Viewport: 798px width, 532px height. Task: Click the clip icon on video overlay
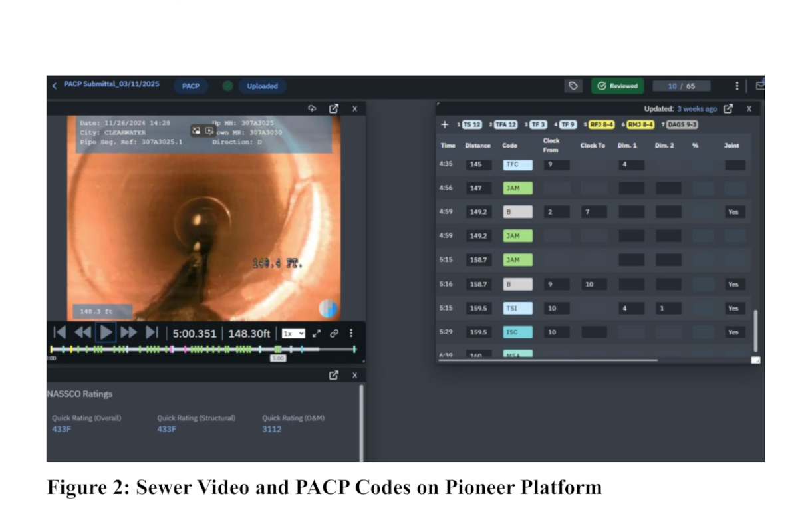[209, 131]
